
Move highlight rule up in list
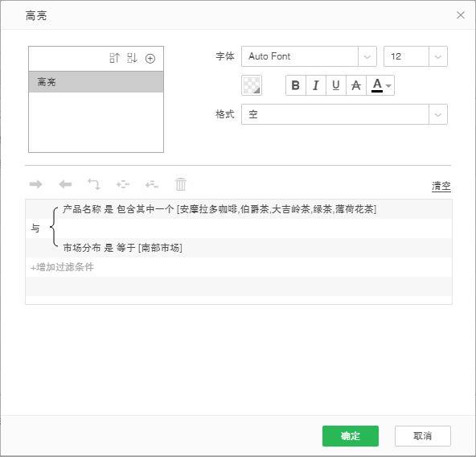click(x=114, y=58)
